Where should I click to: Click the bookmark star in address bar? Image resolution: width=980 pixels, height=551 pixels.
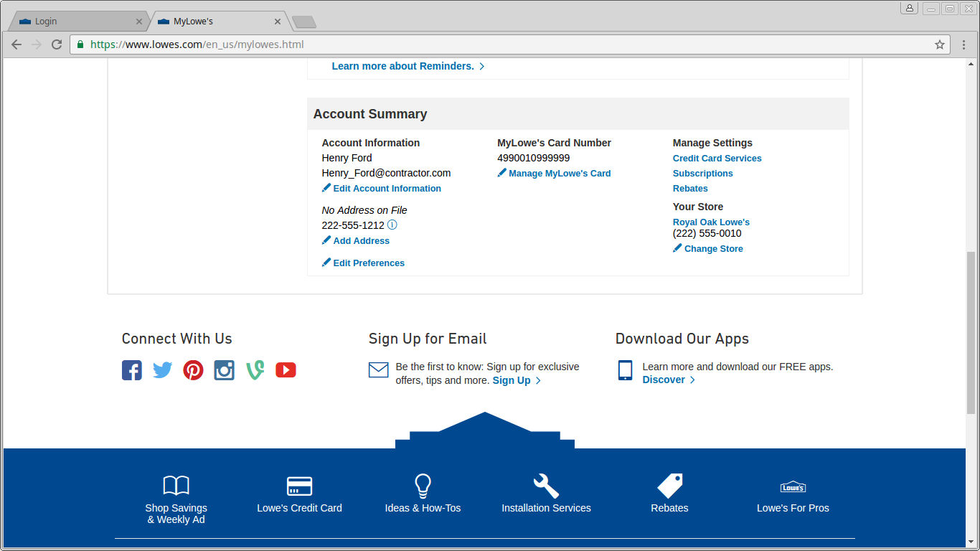[940, 44]
